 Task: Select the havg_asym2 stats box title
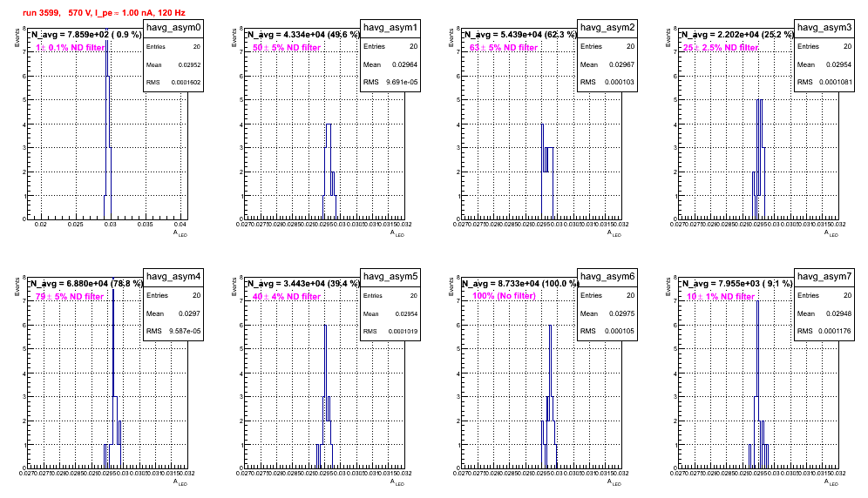(x=607, y=28)
